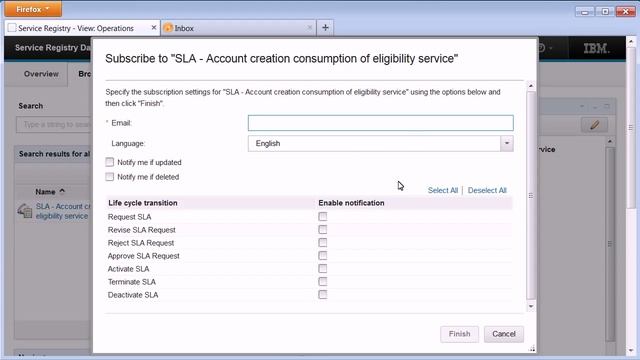The width and height of the screenshot is (640, 360).
Task: Click the Inbox tab favicon
Action: pyautogui.click(x=168, y=28)
